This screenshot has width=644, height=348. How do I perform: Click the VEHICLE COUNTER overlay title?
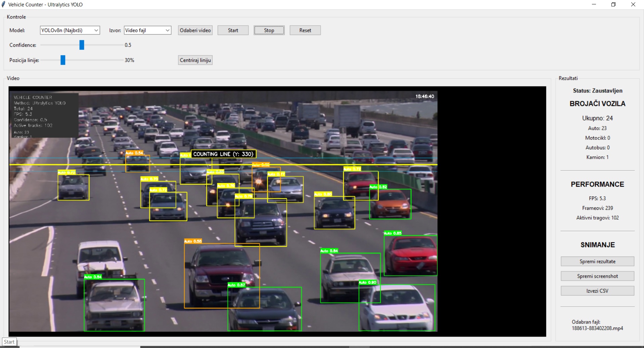click(33, 97)
